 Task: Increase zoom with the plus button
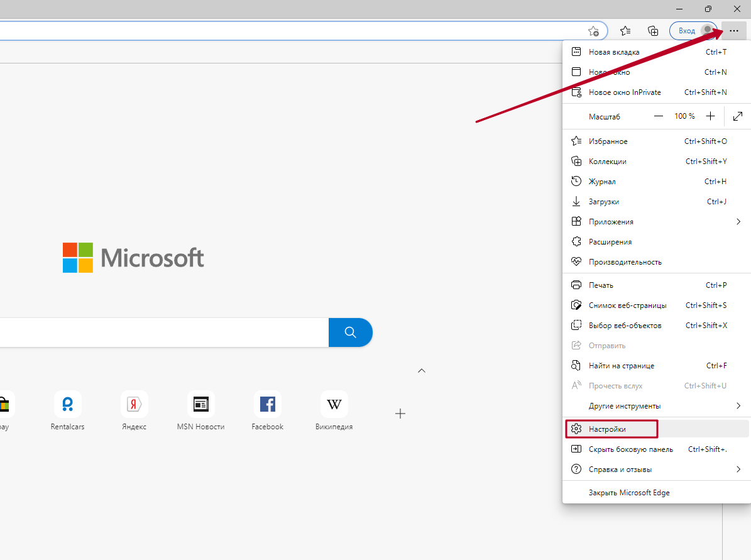[x=710, y=116]
